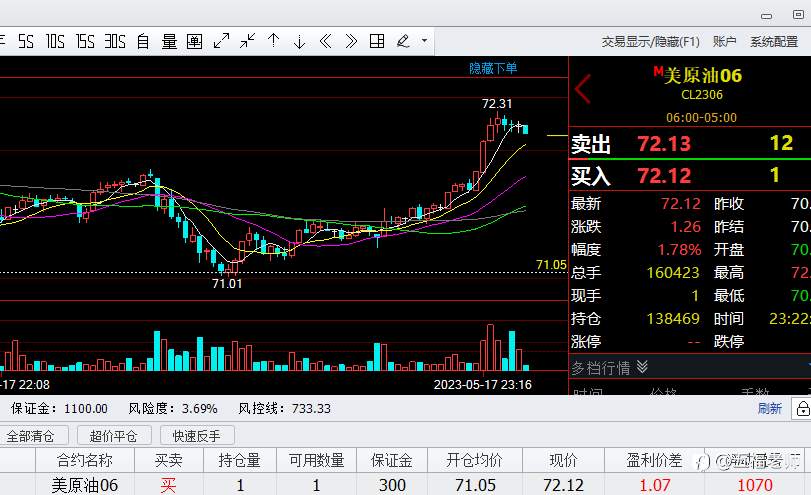Click the 隐藏下单 link
Viewport: 811px width, 495px height.
493,68
